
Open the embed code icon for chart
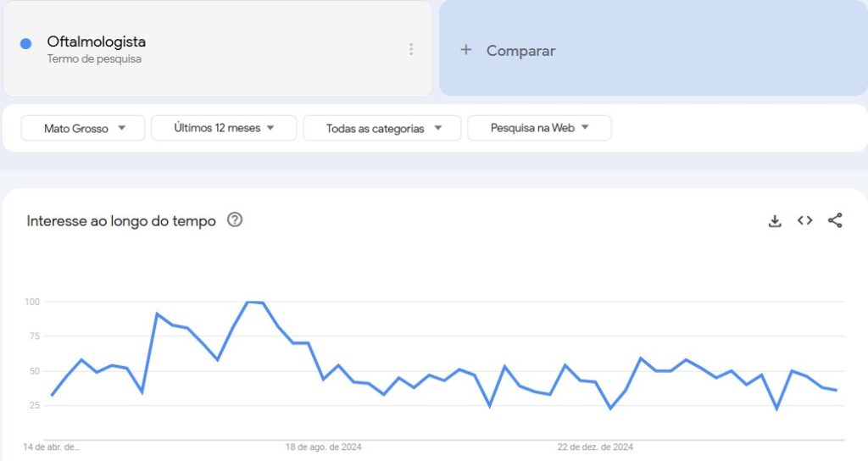tap(805, 220)
